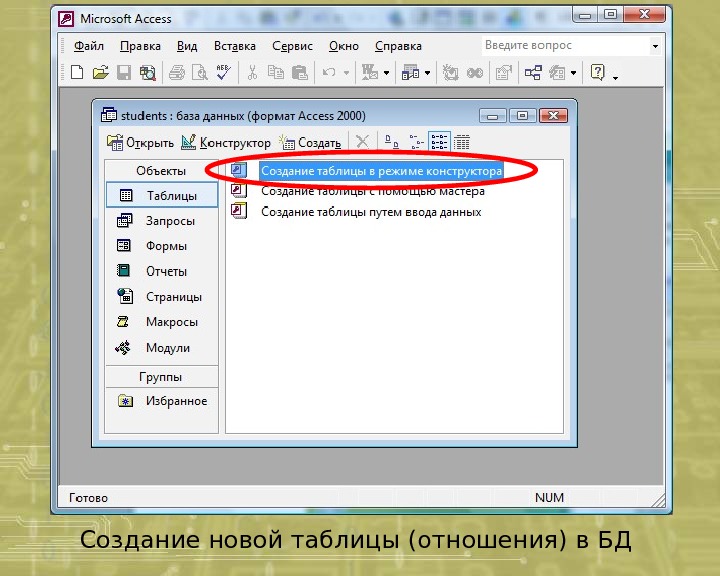This screenshot has width=720, height=576.
Task: Click the Создать button
Action: pyautogui.click(x=310, y=142)
